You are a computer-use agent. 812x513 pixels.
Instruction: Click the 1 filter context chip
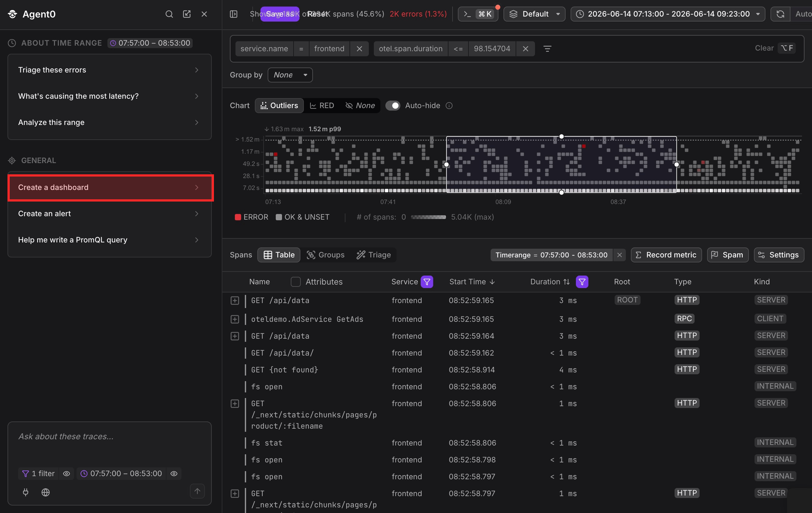(38, 474)
